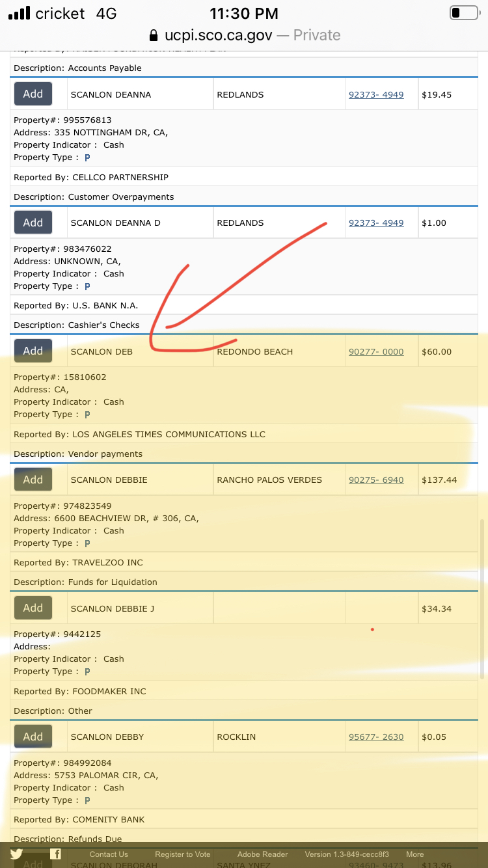This screenshot has width=488, height=868.
Task: Add the SCANLON DEANNA D property
Action: (33, 223)
